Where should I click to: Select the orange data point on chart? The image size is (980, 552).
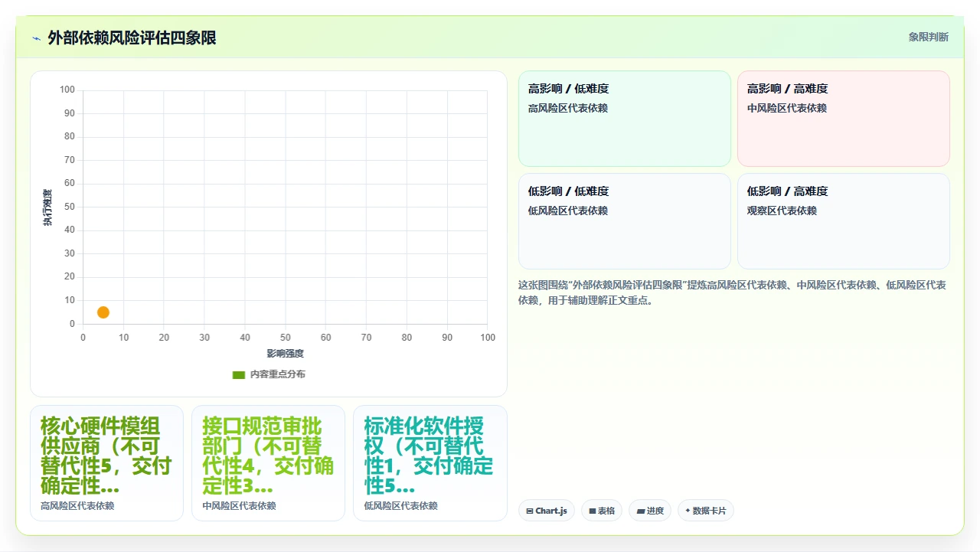[x=103, y=312]
